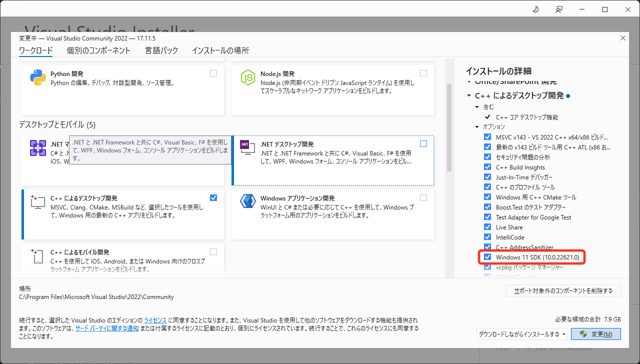Switch to the インストールの場所 tab
This screenshot has width=640, height=364.
pos(220,50)
